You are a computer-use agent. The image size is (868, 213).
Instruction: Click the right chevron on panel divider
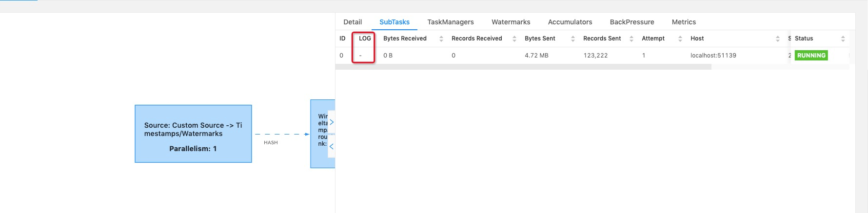[x=332, y=122]
